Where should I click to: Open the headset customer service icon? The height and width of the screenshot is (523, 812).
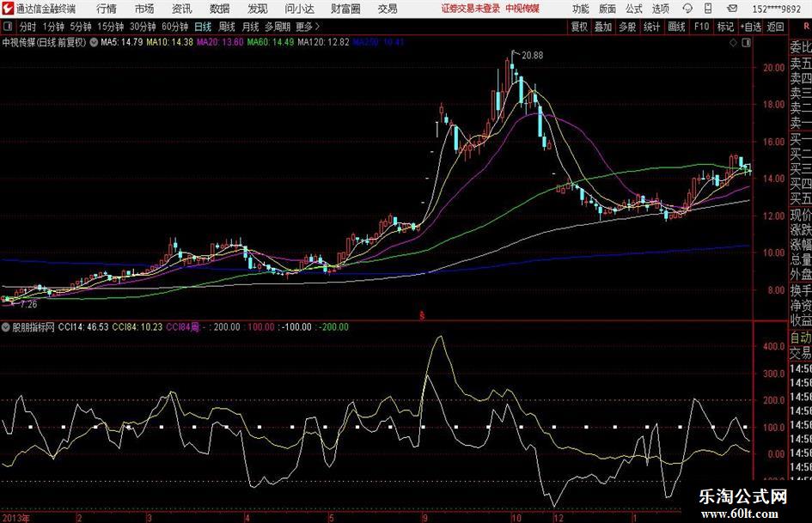(x=687, y=9)
